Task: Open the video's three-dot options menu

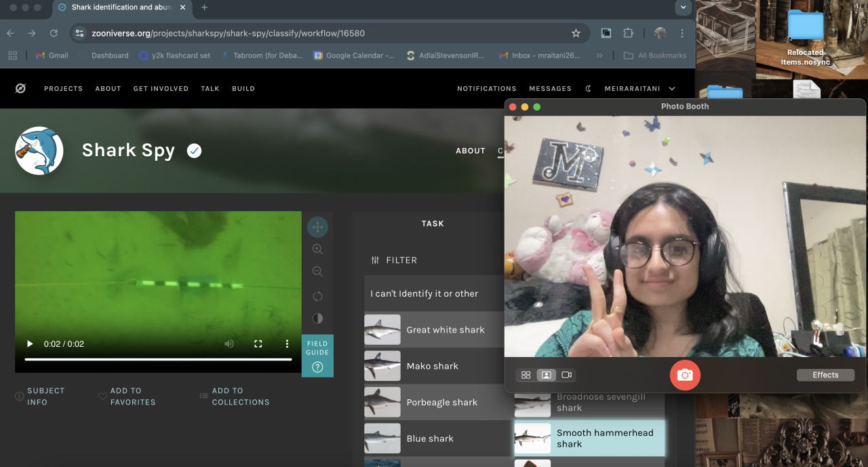Action: tap(287, 344)
